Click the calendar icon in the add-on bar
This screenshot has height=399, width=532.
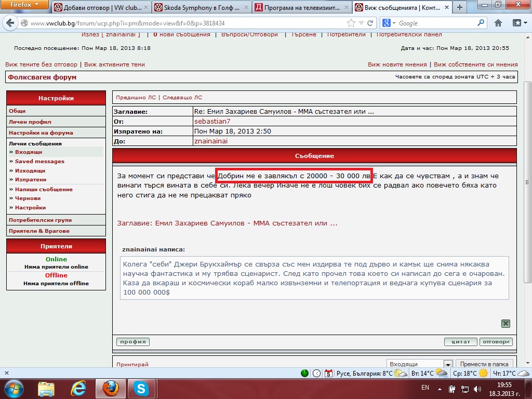(x=328, y=374)
